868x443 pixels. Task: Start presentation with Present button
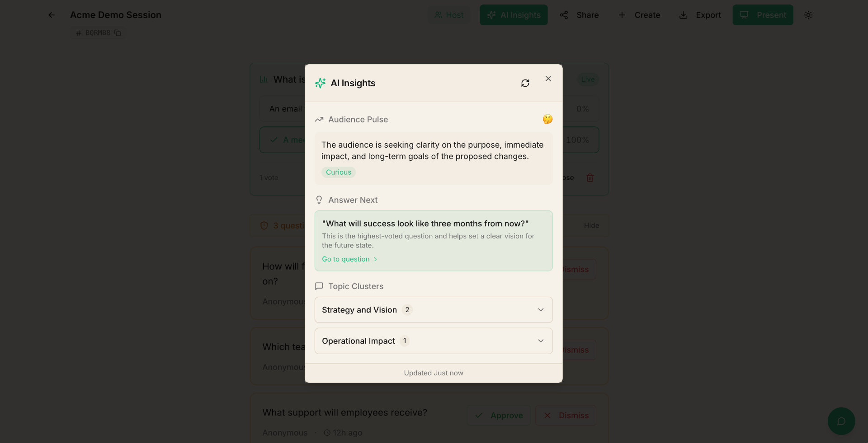pos(763,15)
